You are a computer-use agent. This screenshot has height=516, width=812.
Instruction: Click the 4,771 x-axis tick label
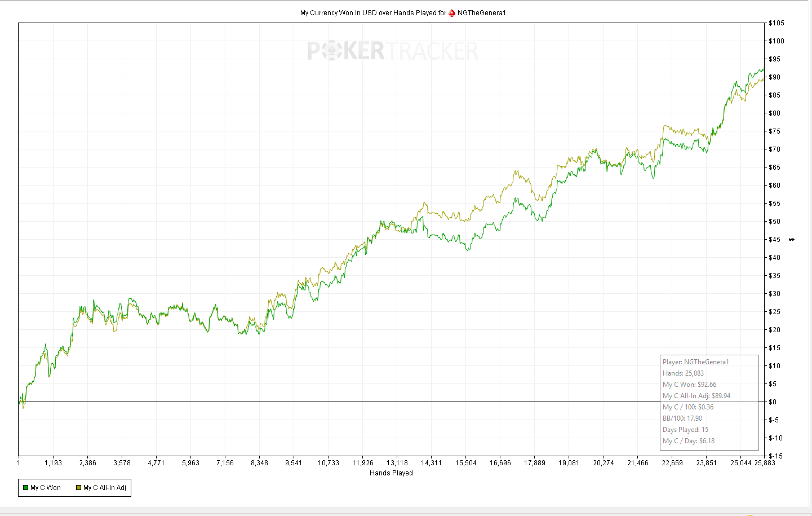(x=156, y=463)
